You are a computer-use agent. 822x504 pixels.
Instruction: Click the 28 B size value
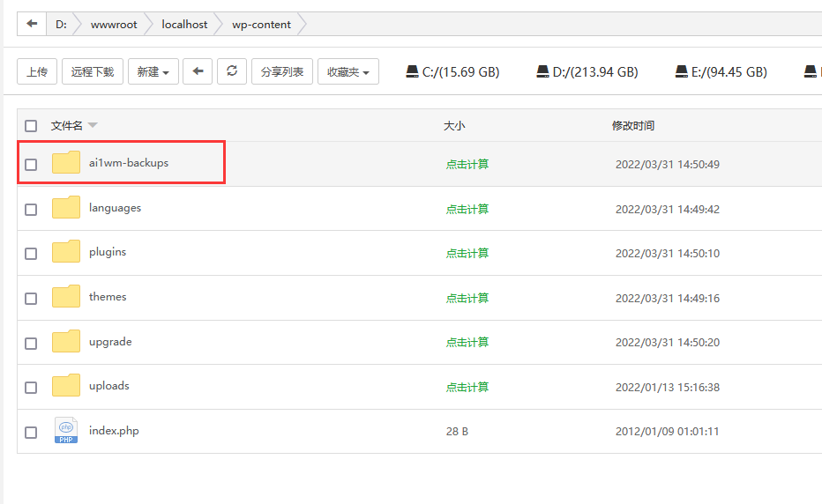pos(457,431)
